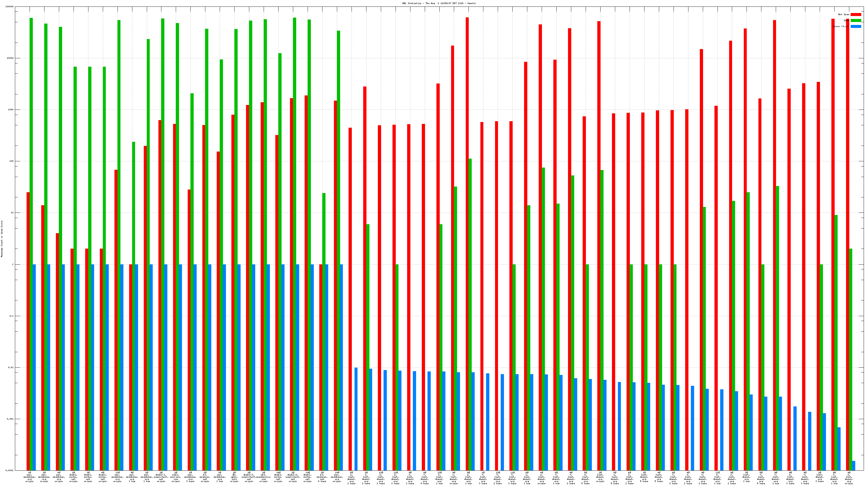Image resolution: width=868 pixels, height=488 pixels.
Task: Click the 11@ zen.spamhaus.org origin label
Action: pos(117,477)
